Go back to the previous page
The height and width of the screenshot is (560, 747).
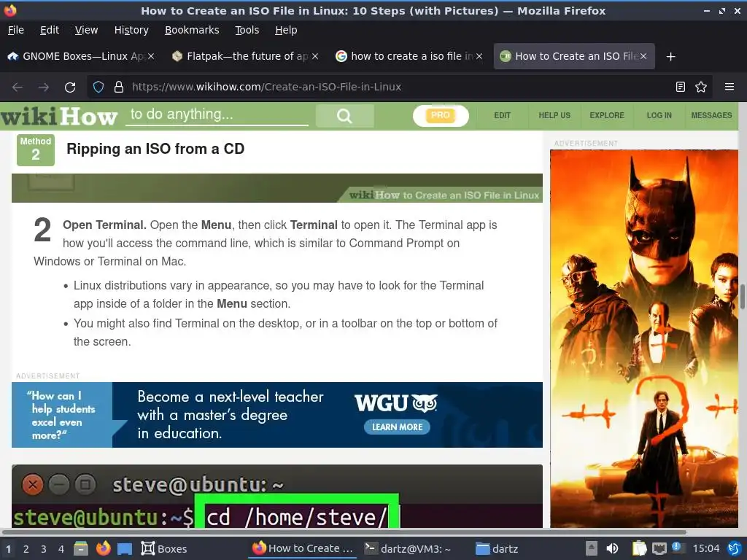[x=18, y=87]
